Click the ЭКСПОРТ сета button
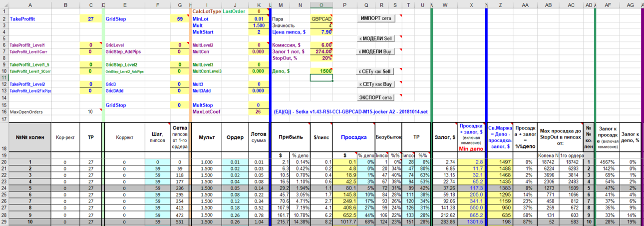This screenshot has width=644, height=226. (376, 97)
